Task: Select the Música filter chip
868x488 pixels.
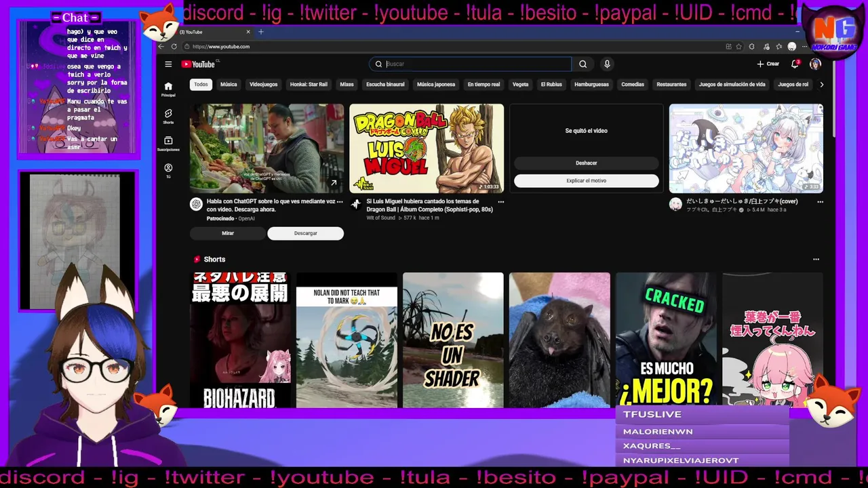Action: point(229,85)
